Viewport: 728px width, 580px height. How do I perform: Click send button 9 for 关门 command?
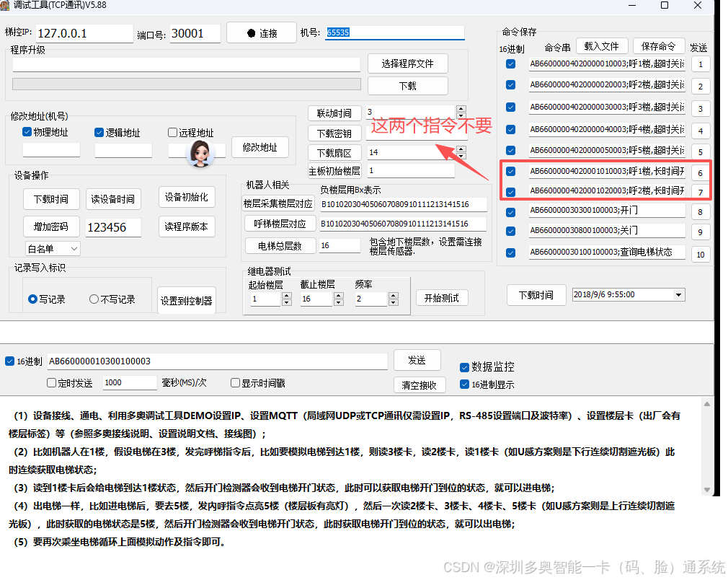[x=701, y=232]
